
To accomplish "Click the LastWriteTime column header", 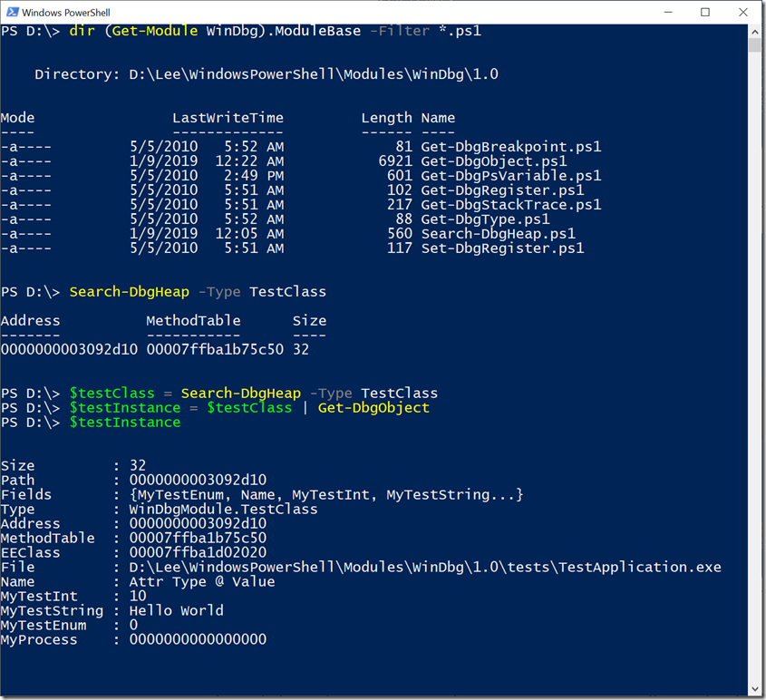I will click(228, 118).
